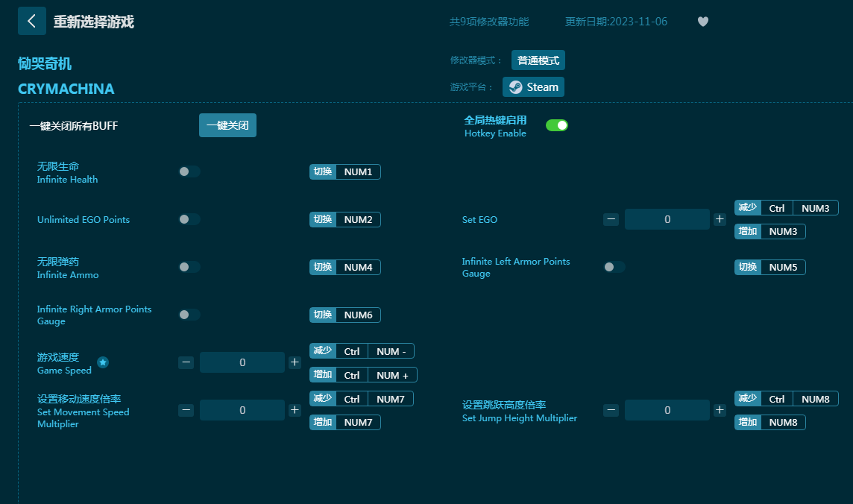Click the Set Jump Height Multiplier value field
853x504 pixels.
click(x=667, y=410)
